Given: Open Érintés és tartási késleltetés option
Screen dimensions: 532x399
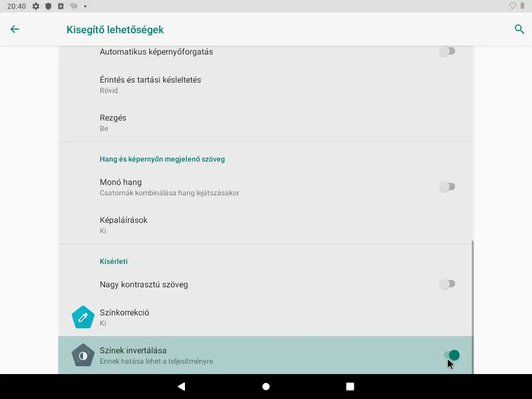Looking at the screenshot, I should tap(265, 85).
